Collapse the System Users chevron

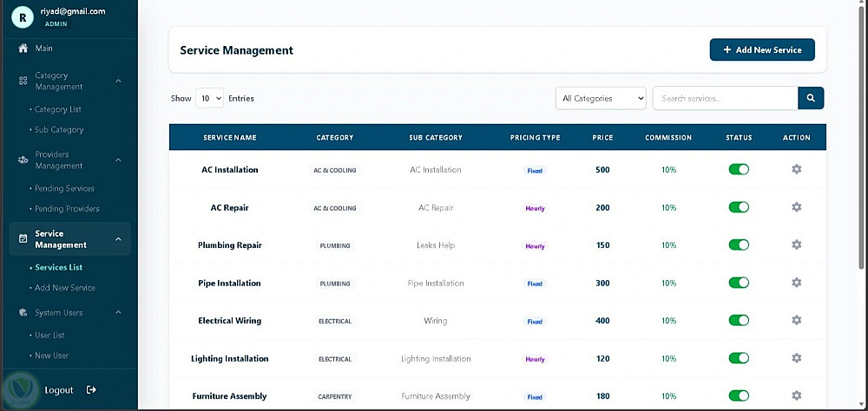coord(118,312)
